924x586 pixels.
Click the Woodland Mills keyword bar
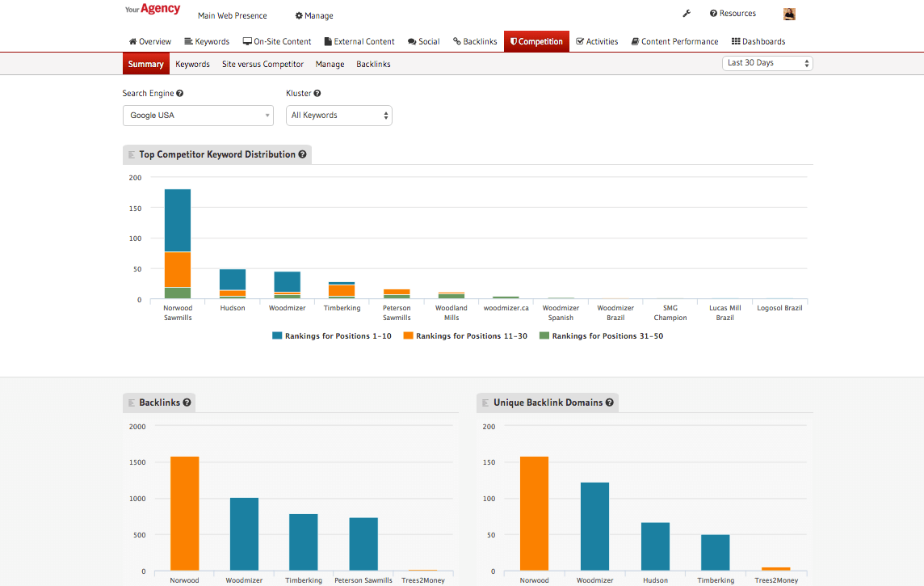click(x=451, y=295)
